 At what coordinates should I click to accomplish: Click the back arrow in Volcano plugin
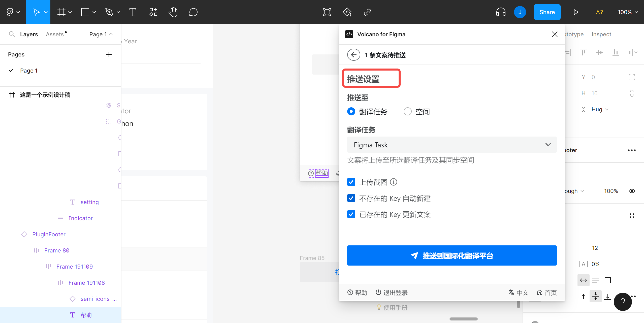click(x=353, y=55)
